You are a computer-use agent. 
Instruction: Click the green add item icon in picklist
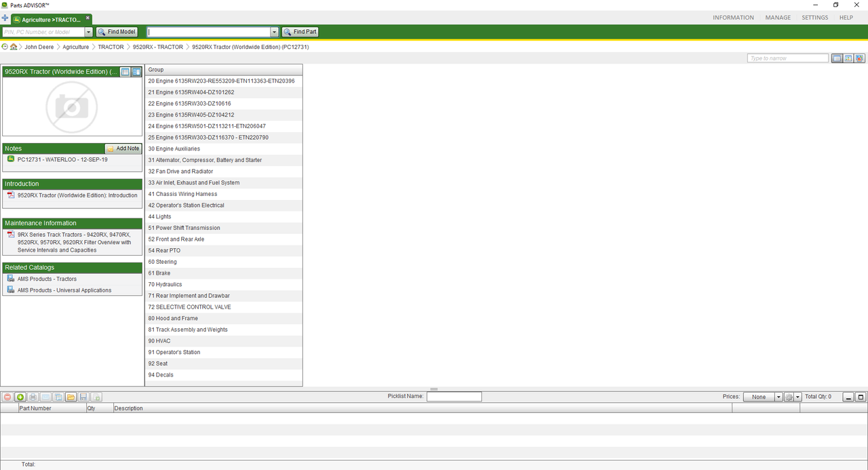click(x=20, y=397)
